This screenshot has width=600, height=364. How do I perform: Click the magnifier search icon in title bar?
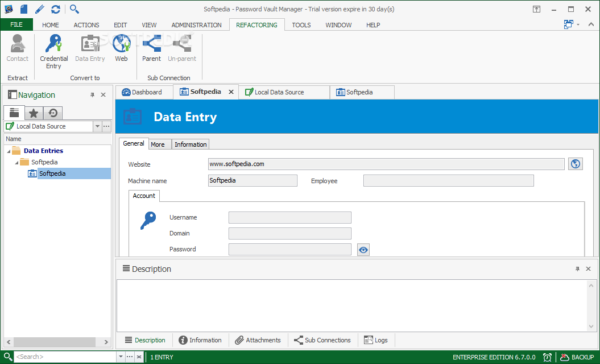[75, 9]
